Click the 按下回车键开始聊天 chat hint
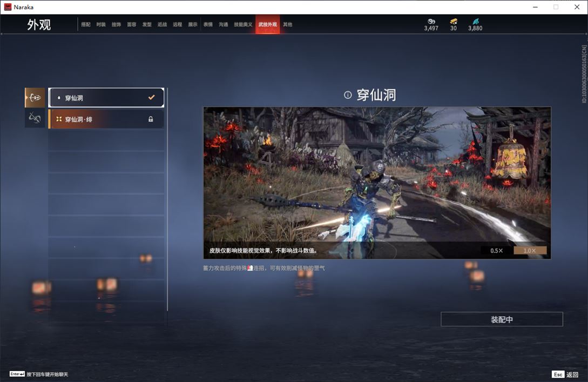Viewport: 588px width, 382px height. click(x=48, y=374)
